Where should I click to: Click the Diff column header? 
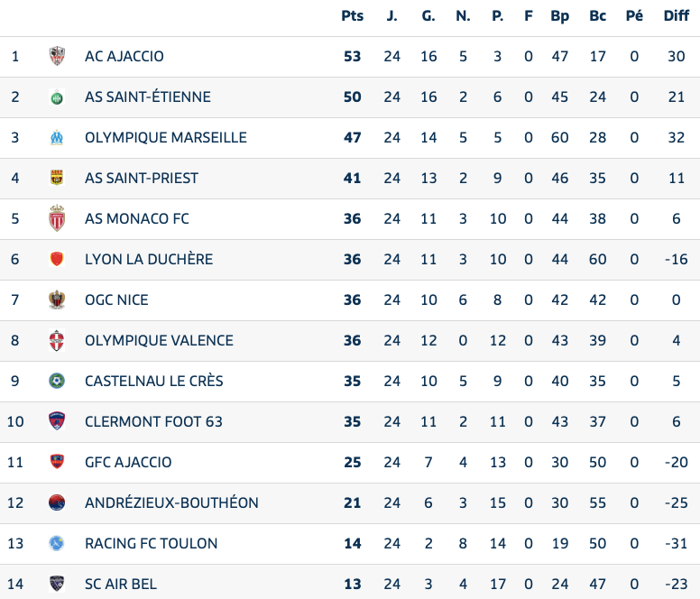pyautogui.click(x=677, y=16)
